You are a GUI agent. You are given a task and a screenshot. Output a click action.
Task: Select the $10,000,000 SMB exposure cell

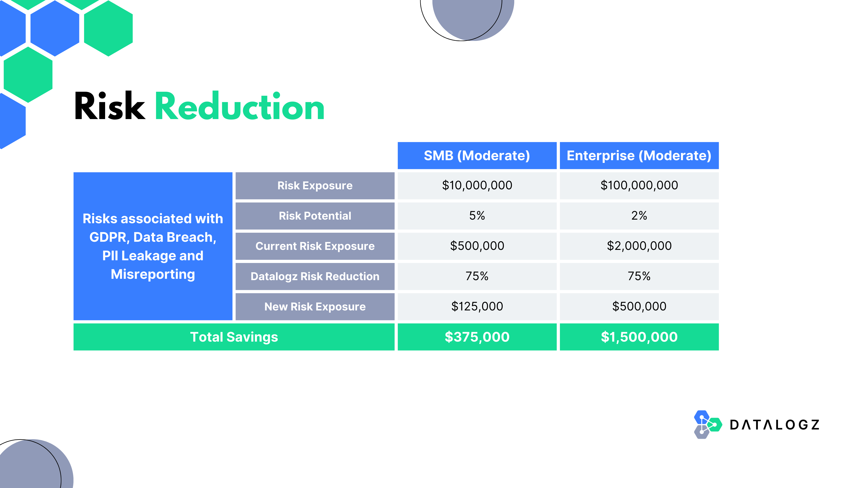[477, 185]
